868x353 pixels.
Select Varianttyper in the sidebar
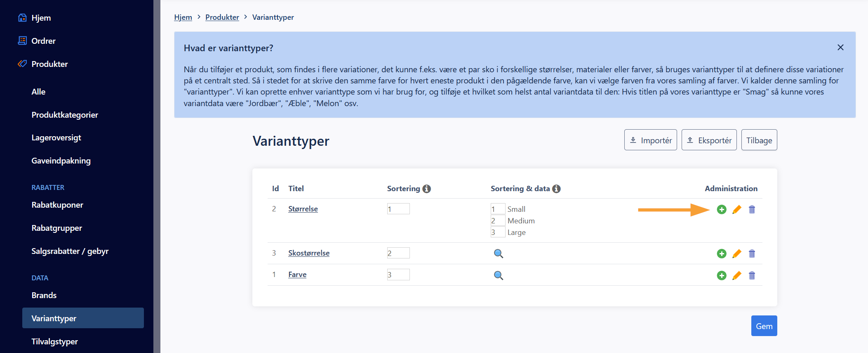point(83,318)
